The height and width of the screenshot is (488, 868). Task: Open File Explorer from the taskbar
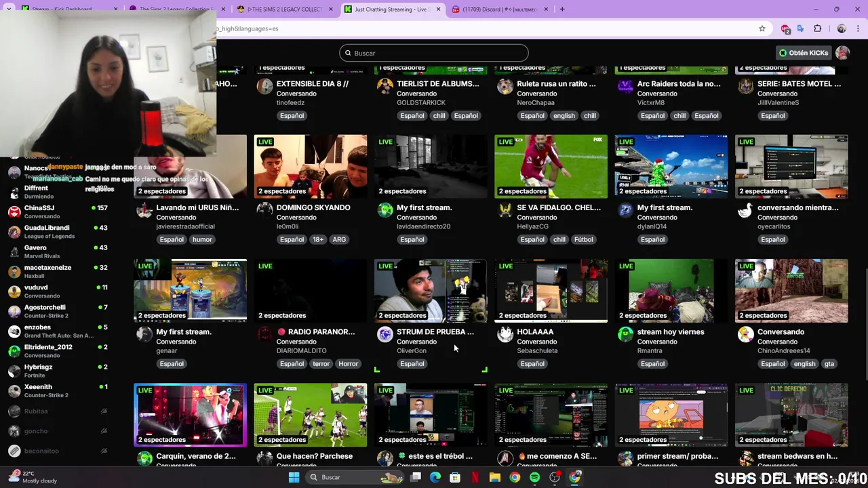click(495, 477)
